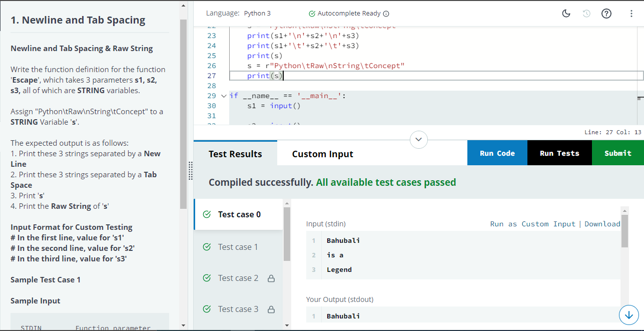Screen dimensions: 644x331
Task: Click the lock icon on Test case 2
Action: pyautogui.click(x=271, y=278)
